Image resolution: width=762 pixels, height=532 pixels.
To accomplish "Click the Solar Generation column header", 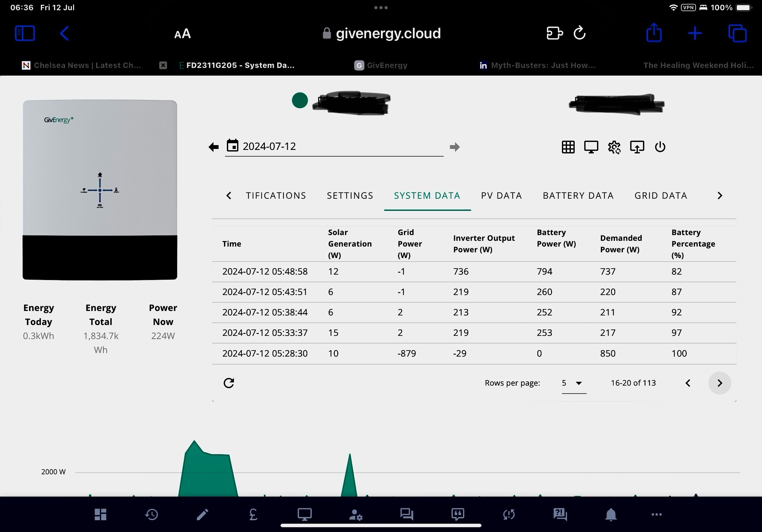I will pos(350,244).
